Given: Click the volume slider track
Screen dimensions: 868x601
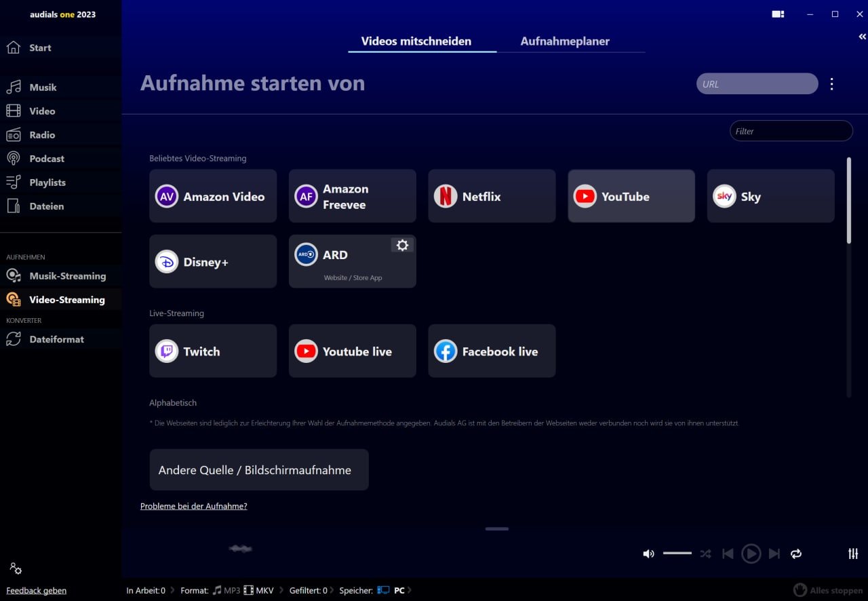Looking at the screenshot, I should [x=677, y=554].
